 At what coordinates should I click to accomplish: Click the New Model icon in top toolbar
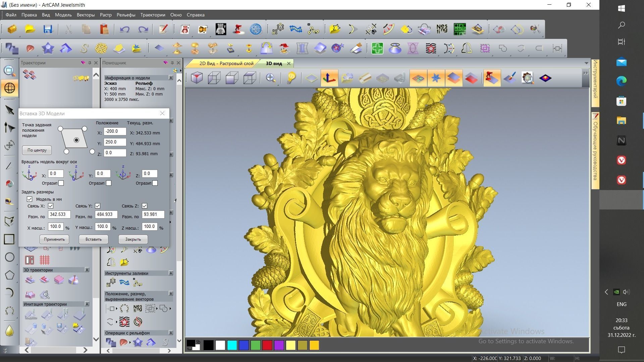(12, 29)
